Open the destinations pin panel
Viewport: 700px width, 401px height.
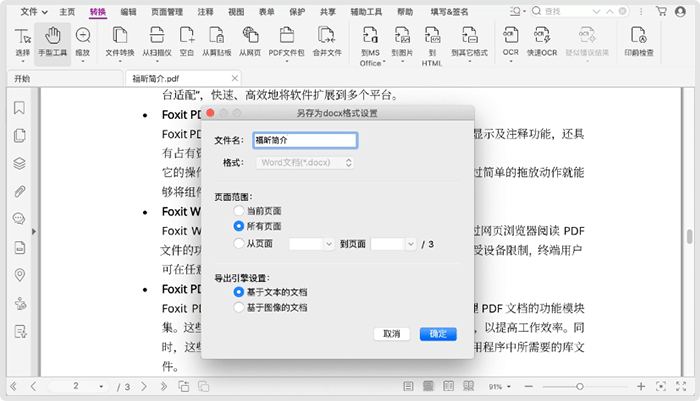tap(19, 275)
